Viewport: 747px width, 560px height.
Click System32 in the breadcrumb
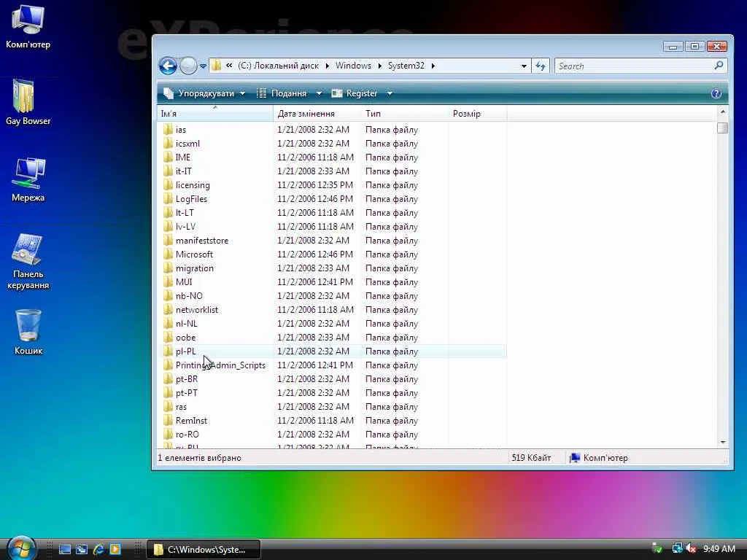[406, 66]
